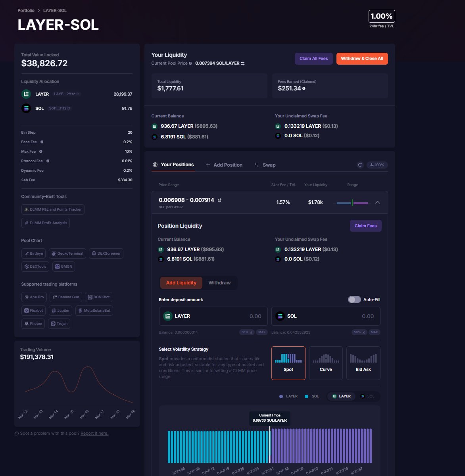Click the Base Fee info icon
Viewport: 465px width, 476px height.
pyautogui.click(x=42, y=142)
